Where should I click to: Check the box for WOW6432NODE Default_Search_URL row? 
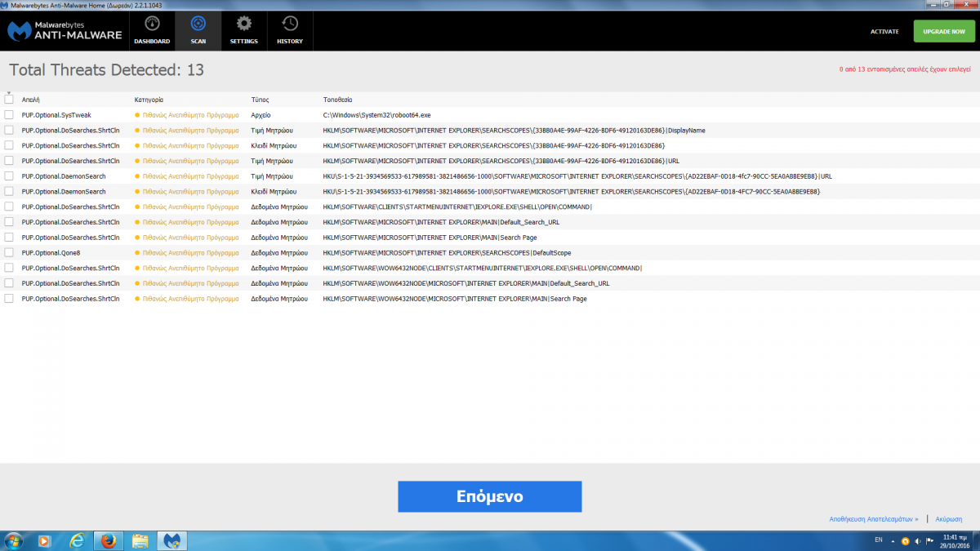click(x=9, y=283)
